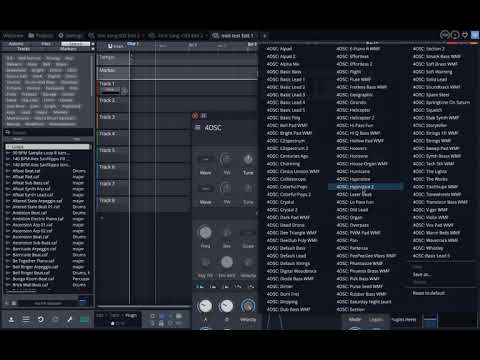Screen dimensions: 480x360
Task: Click the user profile icon in bottom toolbar
Action: point(11,319)
